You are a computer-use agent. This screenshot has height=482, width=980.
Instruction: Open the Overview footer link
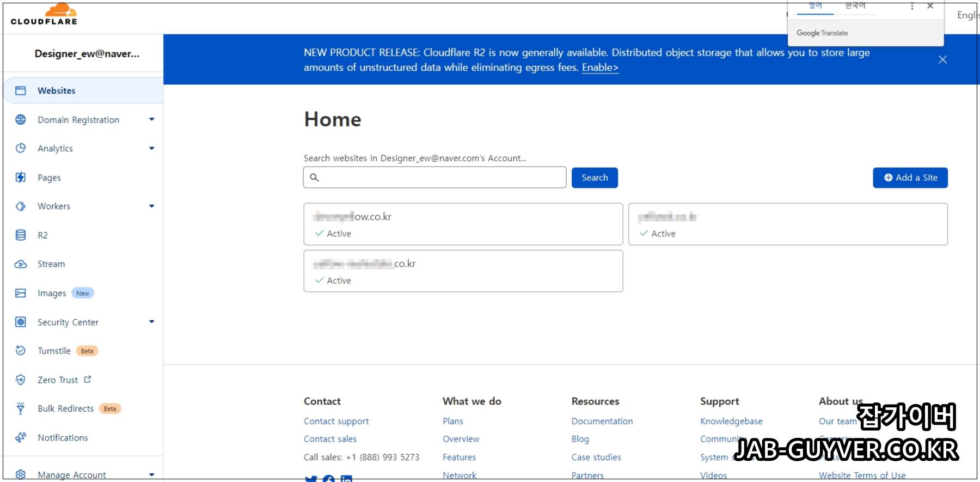[461, 439]
